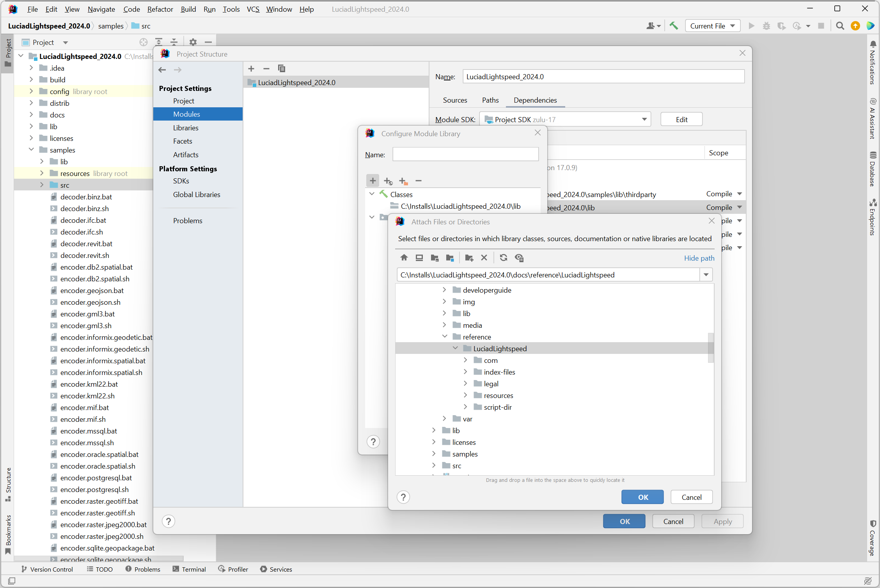This screenshot has width=880, height=588.
Task: Remove selected root in Configure Module Library
Action: click(419, 181)
